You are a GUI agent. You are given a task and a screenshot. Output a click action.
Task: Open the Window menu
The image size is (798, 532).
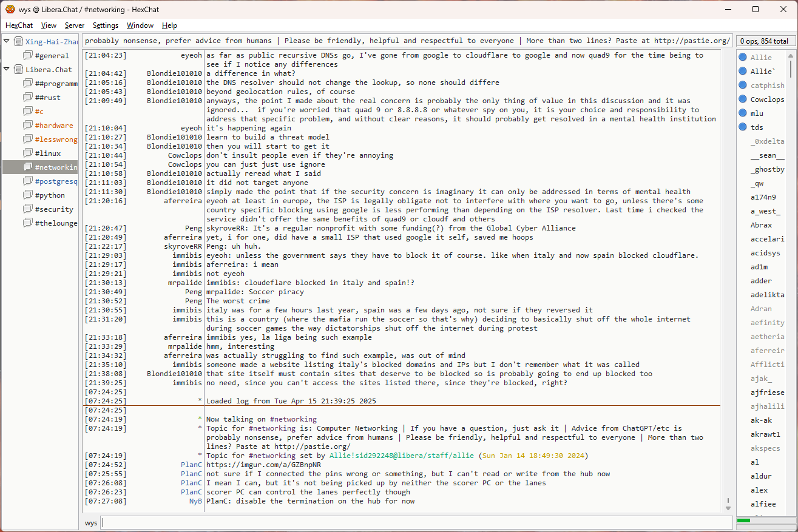click(140, 25)
